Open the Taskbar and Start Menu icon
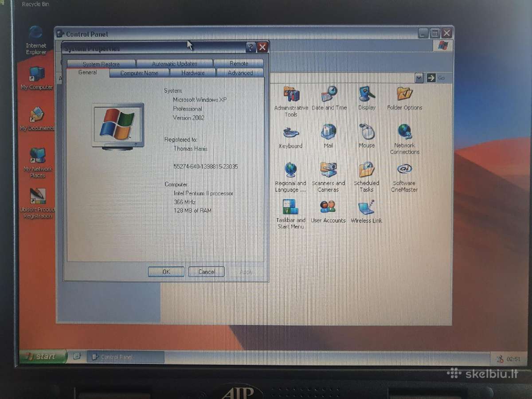 [290, 214]
